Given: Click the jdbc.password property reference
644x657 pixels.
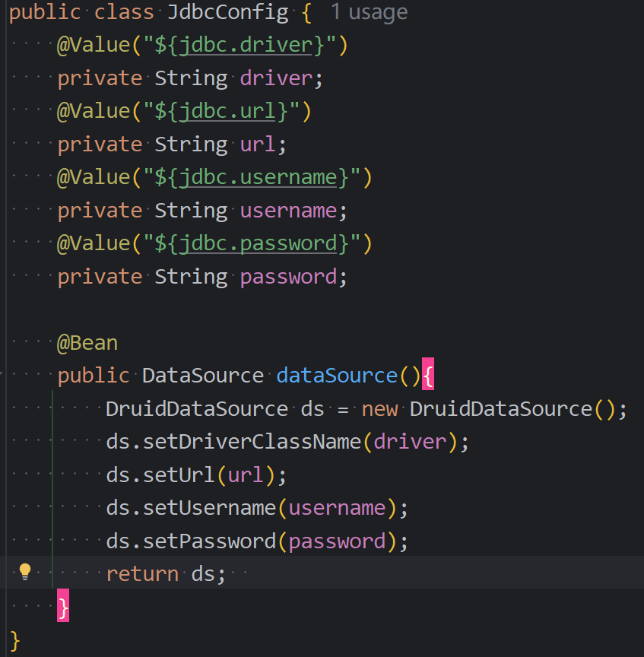Looking at the screenshot, I should (x=258, y=243).
